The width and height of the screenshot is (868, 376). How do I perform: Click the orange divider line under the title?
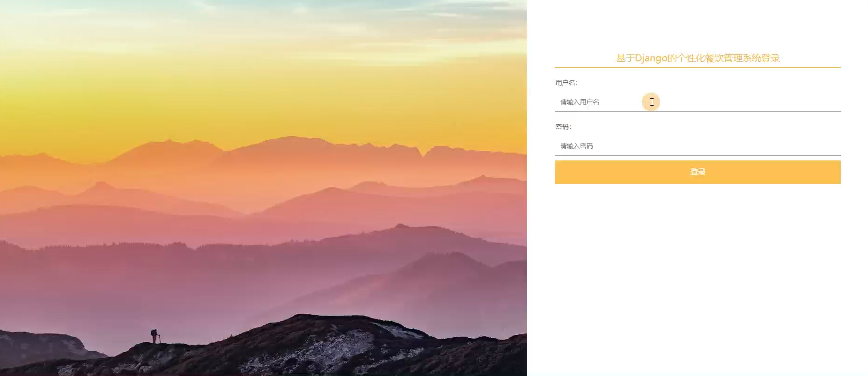[x=698, y=67]
